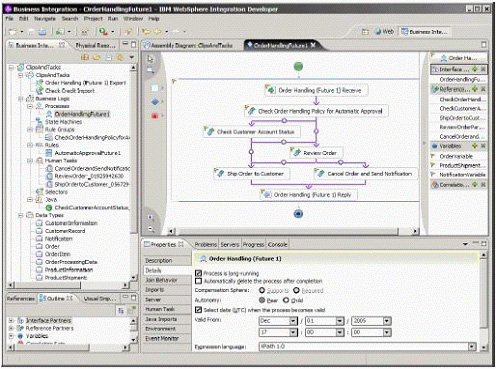Viewport: 496px width, 369px height.
Task: Select OrderHandlingFuture1 process in tree
Action: [x=82, y=114]
